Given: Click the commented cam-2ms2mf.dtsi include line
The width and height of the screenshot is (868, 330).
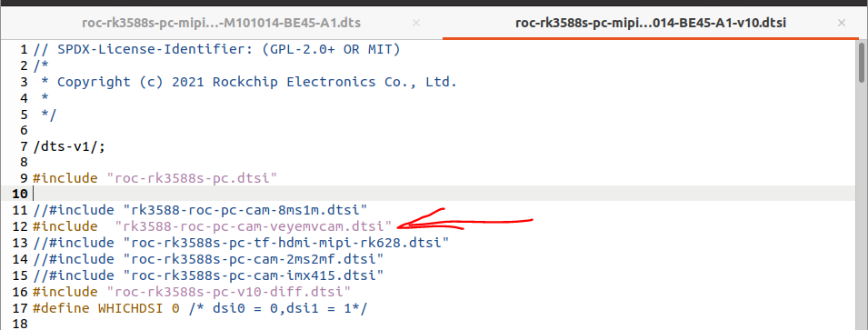Looking at the screenshot, I should (x=208, y=258).
